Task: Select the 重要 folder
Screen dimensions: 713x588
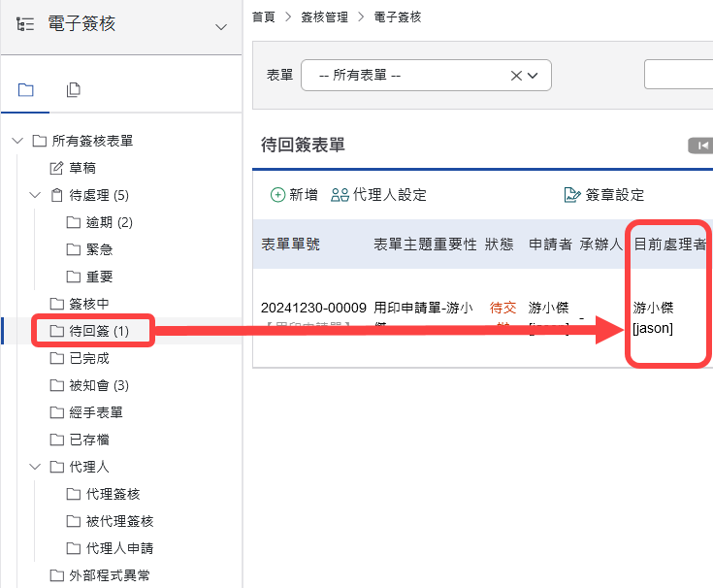Action: [99, 277]
